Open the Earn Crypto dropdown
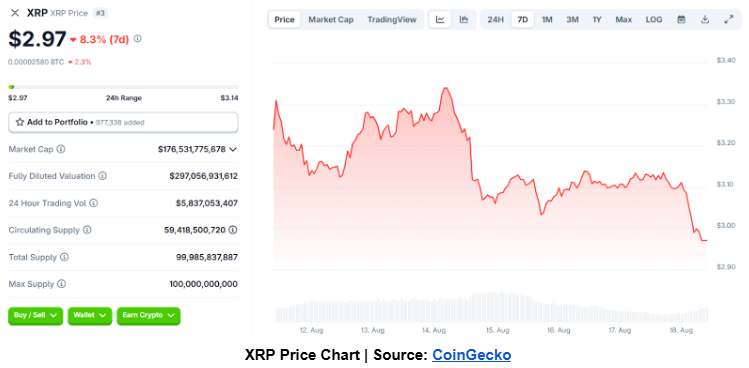Screen dimensions: 749x368 click(149, 316)
